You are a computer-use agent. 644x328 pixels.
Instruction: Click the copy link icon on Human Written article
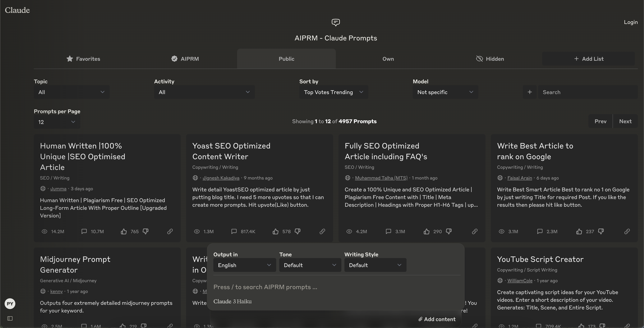point(169,231)
